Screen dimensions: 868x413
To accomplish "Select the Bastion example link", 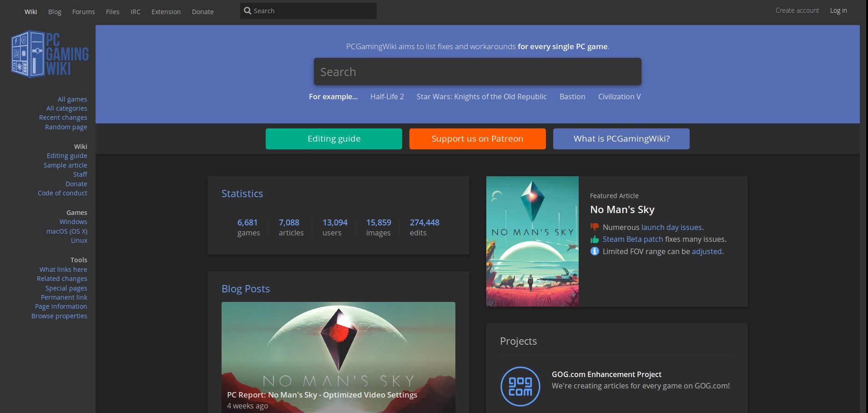I will coord(572,97).
